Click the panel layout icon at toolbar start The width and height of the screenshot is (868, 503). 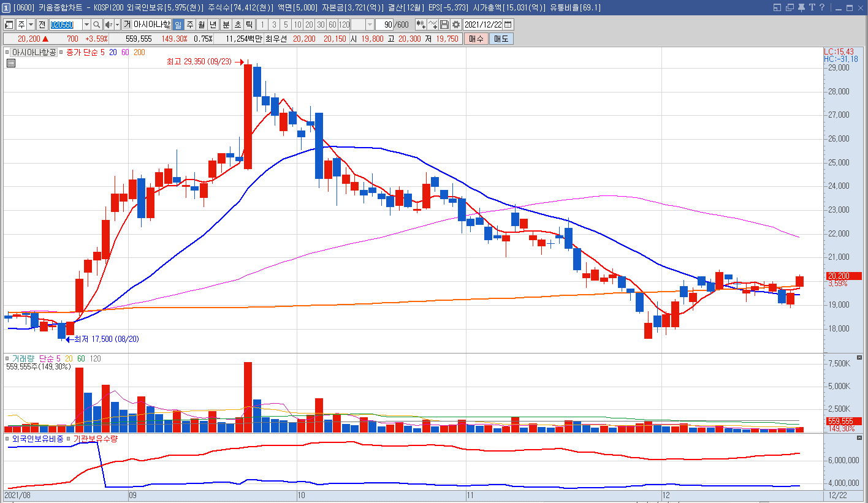(9, 25)
